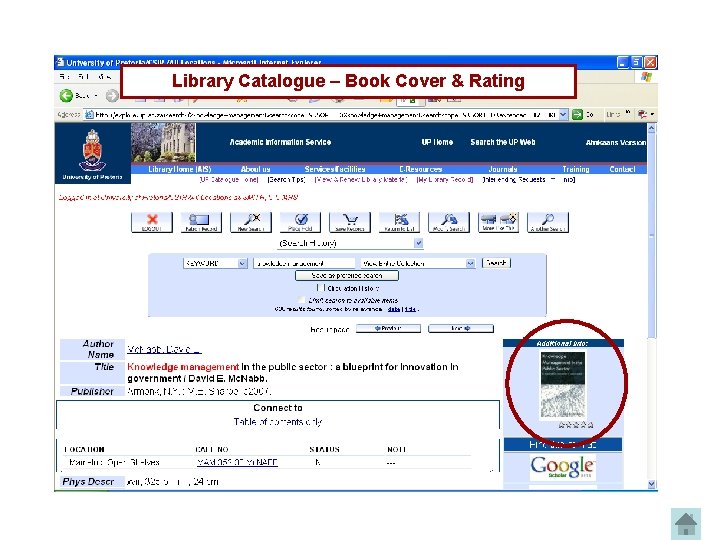Open the Contact tab
The image size is (720, 540).
coord(622,169)
